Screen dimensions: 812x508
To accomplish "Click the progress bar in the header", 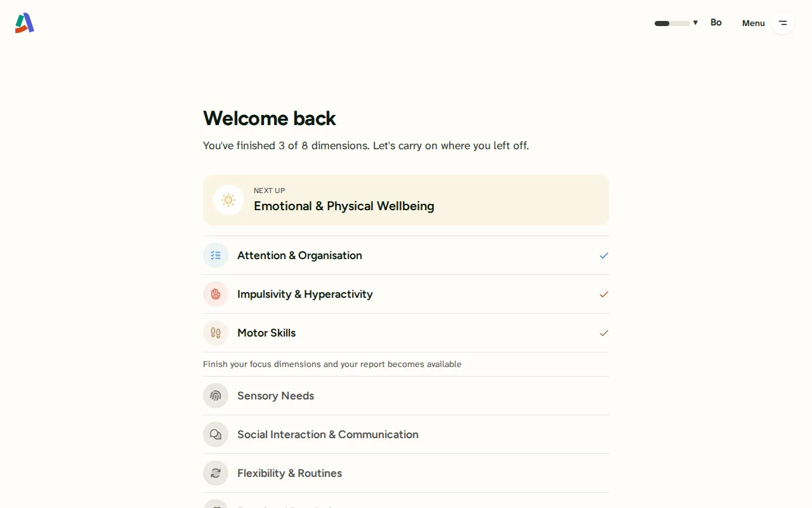I will pos(672,23).
